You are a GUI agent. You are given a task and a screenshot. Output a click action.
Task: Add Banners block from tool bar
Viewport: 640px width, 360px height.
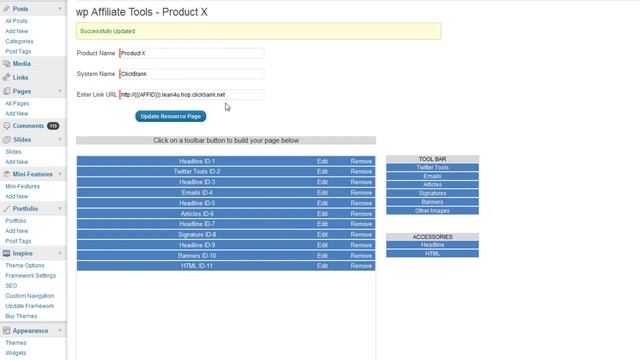coord(432,202)
